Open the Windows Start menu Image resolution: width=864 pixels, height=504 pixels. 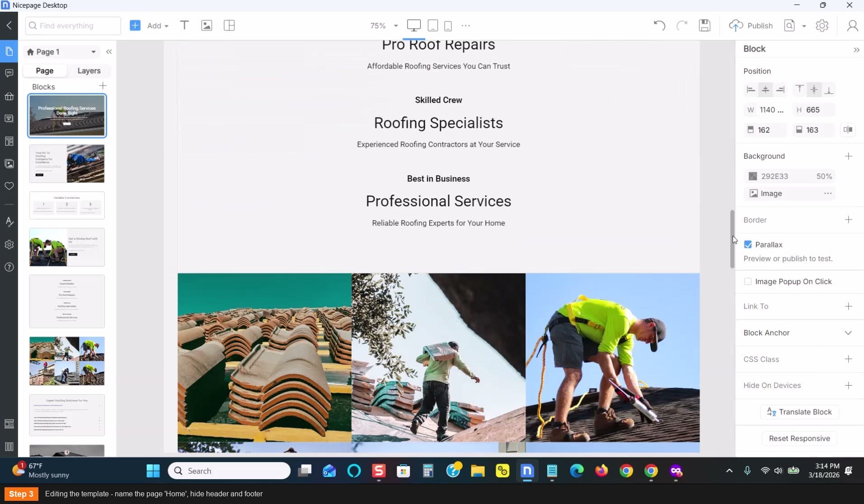point(153,471)
